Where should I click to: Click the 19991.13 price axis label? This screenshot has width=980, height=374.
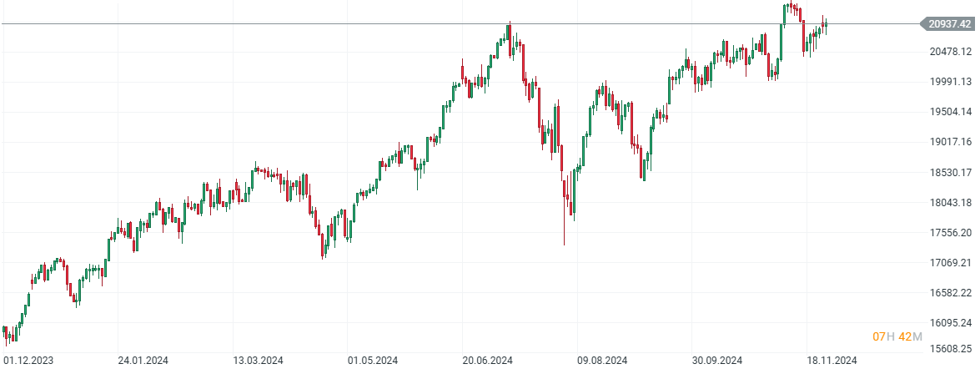(950, 82)
